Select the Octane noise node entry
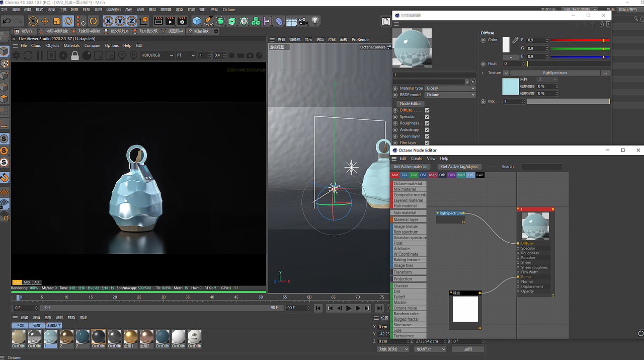644x360 pixels. coord(409,308)
